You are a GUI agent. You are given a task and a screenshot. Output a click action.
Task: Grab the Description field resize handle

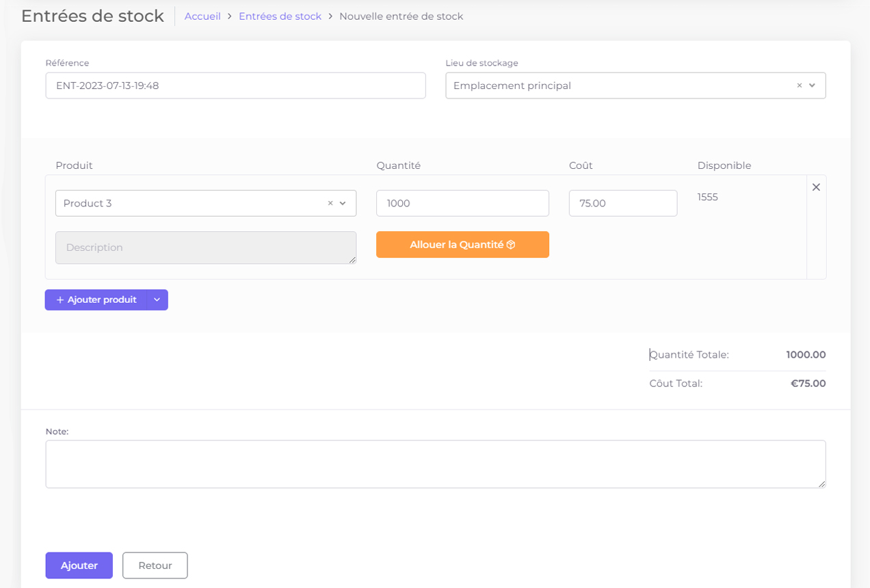(x=353, y=260)
